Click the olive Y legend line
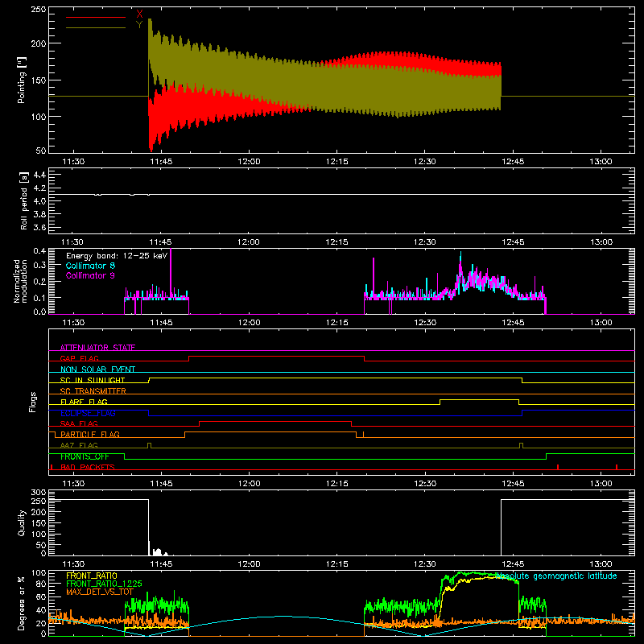The height and width of the screenshot is (644, 644). [x=96, y=27]
